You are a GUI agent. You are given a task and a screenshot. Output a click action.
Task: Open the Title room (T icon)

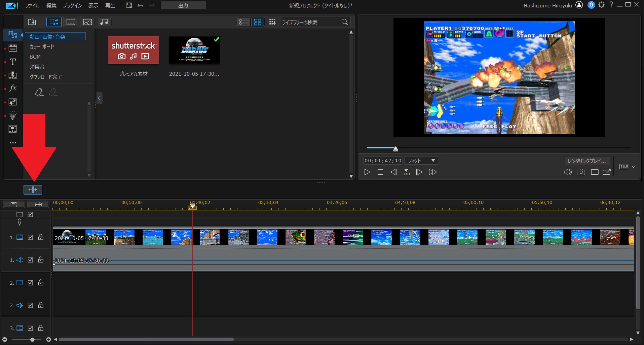[x=13, y=62]
